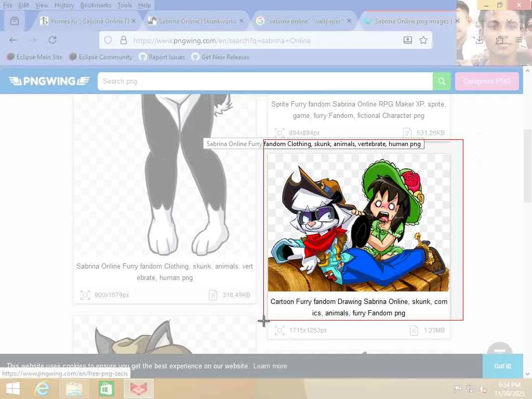Open the skunk legs Sabrina Online image

click(165, 175)
